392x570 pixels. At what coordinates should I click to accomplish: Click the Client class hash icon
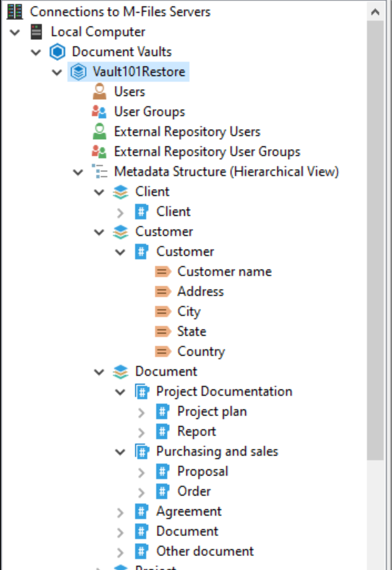(142, 212)
